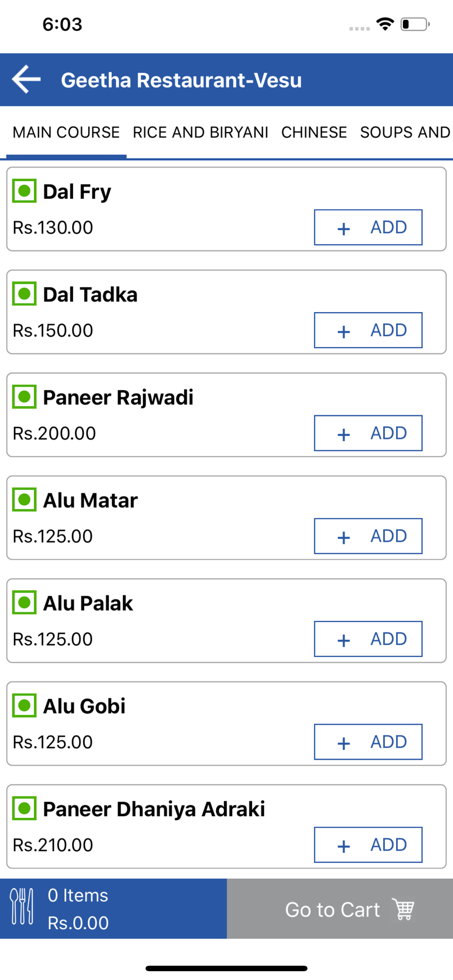This screenshot has height=980, width=453.
Task: Tap the plus icon for Dal Tadka
Action: click(x=344, y=331)
